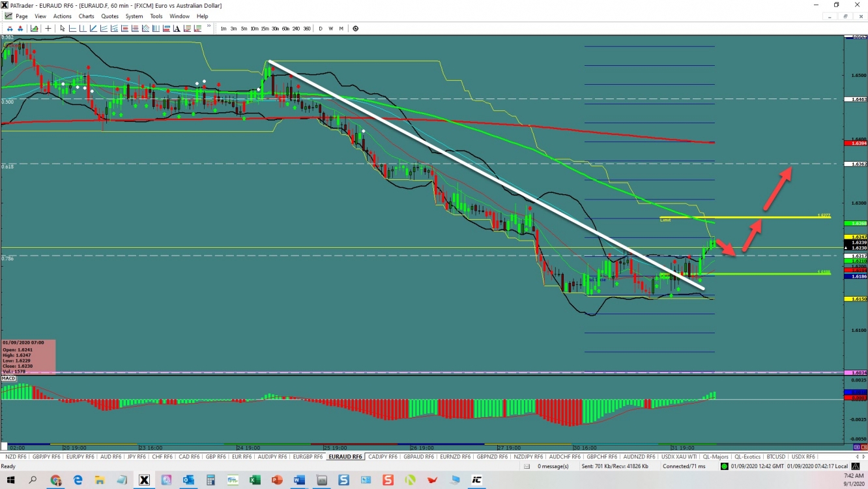Switch to the AUDCHF RF6 tab
The height and width of the screenshot is (489, 868).
(564, 456)
